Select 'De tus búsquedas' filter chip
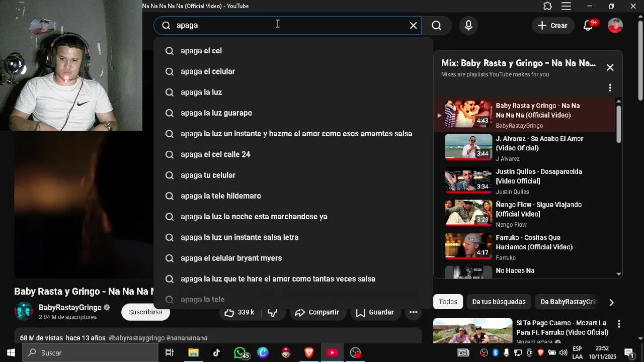644x362 pixels. [x=499, y=302]
